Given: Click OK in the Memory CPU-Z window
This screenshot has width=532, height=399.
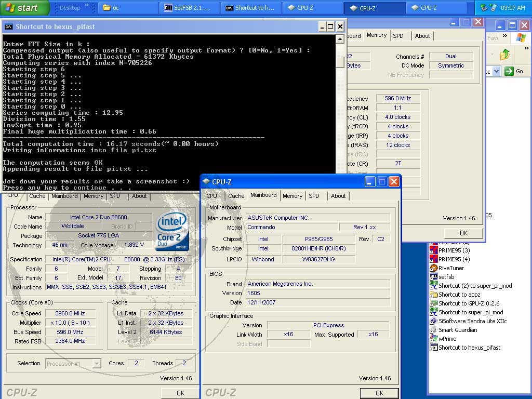Looking at the screenshot, I should [x=463, y=233].
